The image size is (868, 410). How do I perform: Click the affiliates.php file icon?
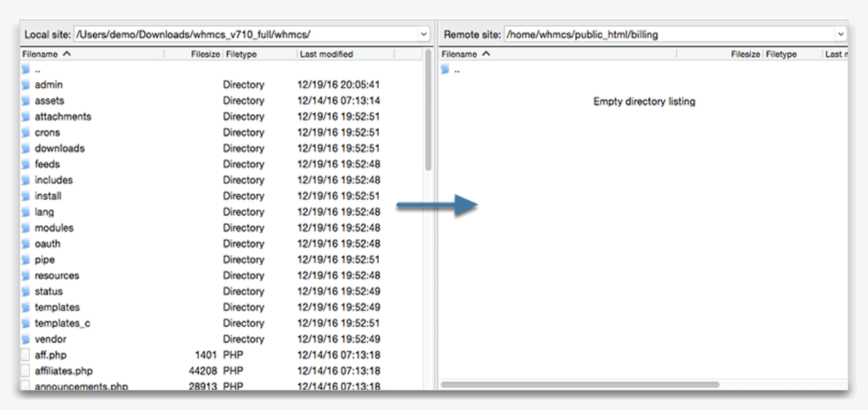point(26,371)
